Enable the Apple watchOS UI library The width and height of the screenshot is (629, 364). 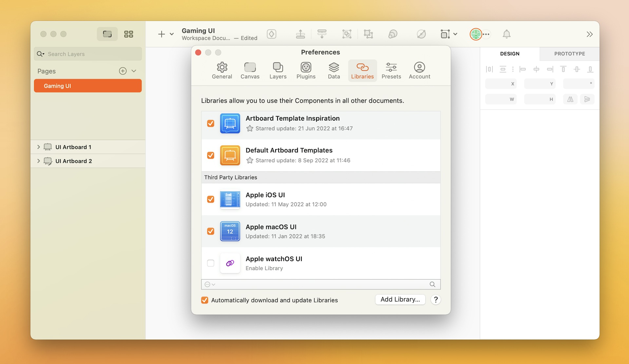point(211,263)
